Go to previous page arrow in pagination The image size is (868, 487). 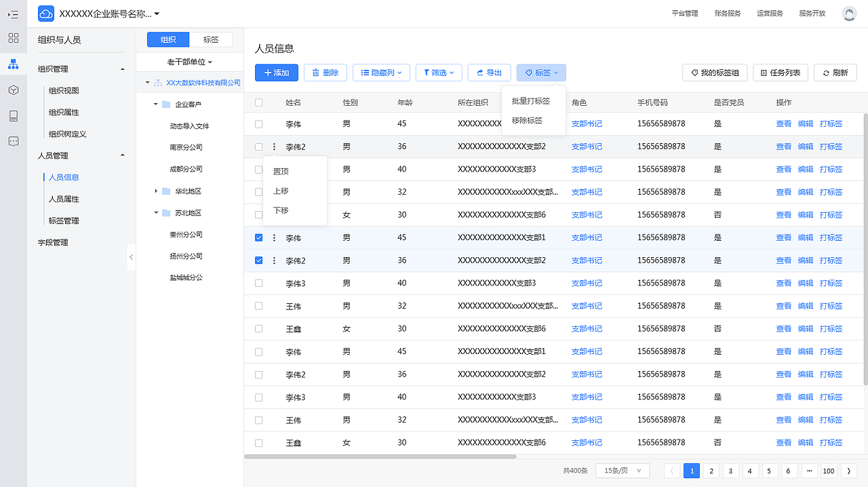(671, 471)
